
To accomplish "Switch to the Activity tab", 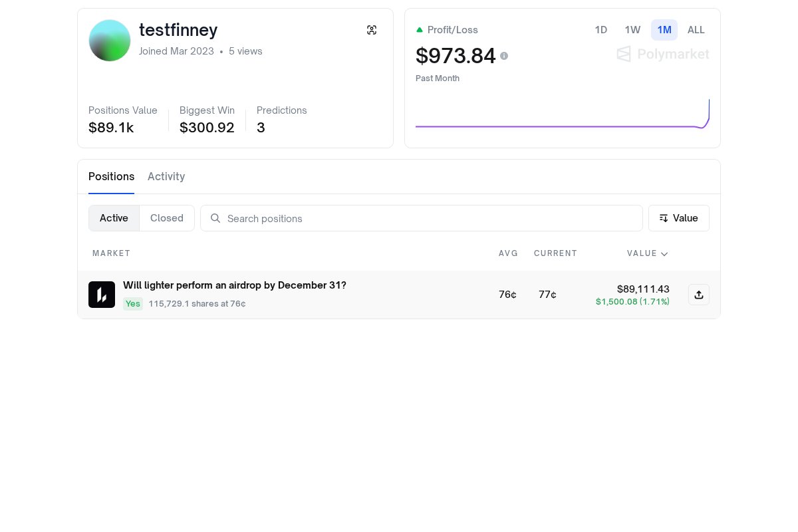I will coord(166,176).
